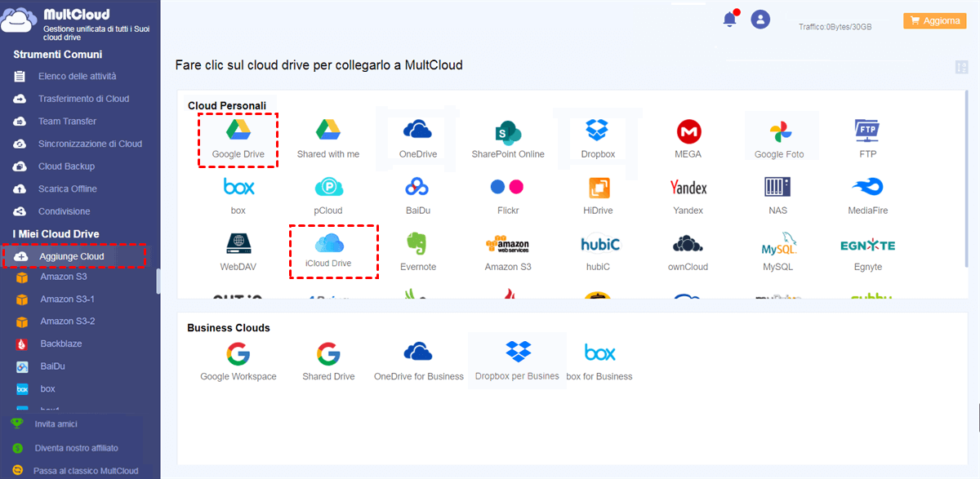
Task: Pick BaiDu from Cloud Personali
Action: pyautogui.click(x=417, y=188)
